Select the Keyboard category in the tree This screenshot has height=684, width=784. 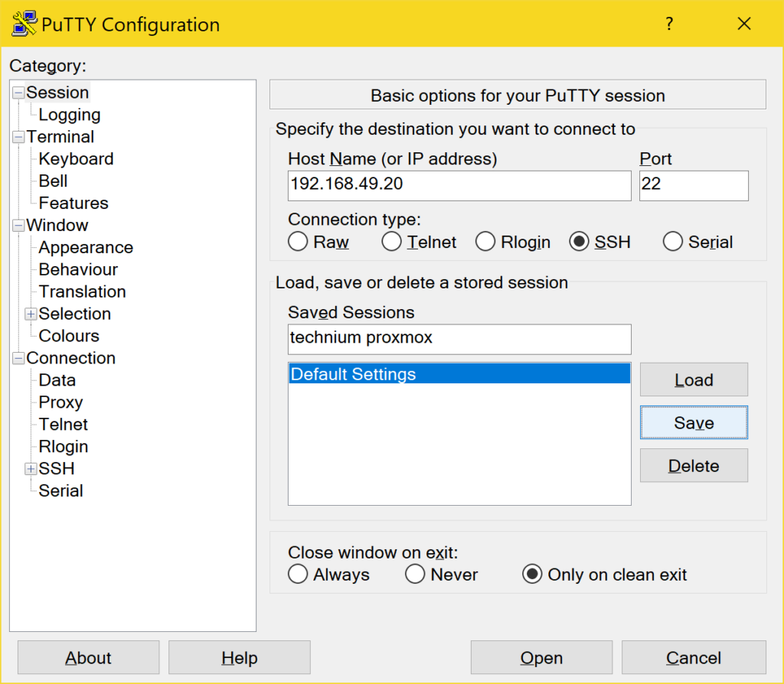pyautogui.click(x=75, y=158)
